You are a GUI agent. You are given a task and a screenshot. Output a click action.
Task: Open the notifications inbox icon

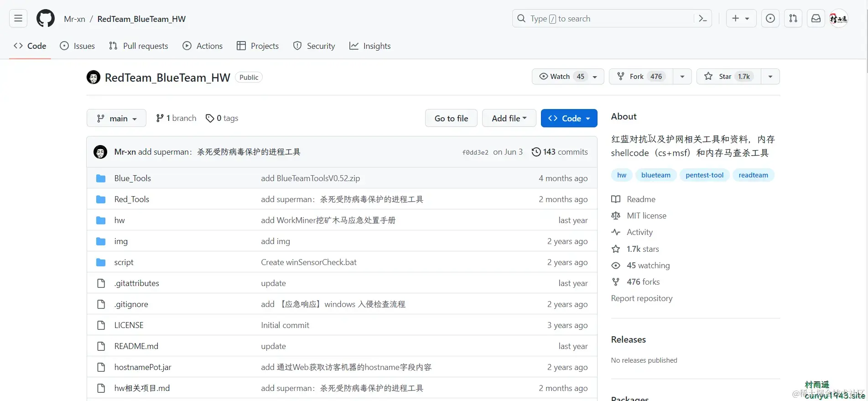pyautogui.click(x=816, y=19)
